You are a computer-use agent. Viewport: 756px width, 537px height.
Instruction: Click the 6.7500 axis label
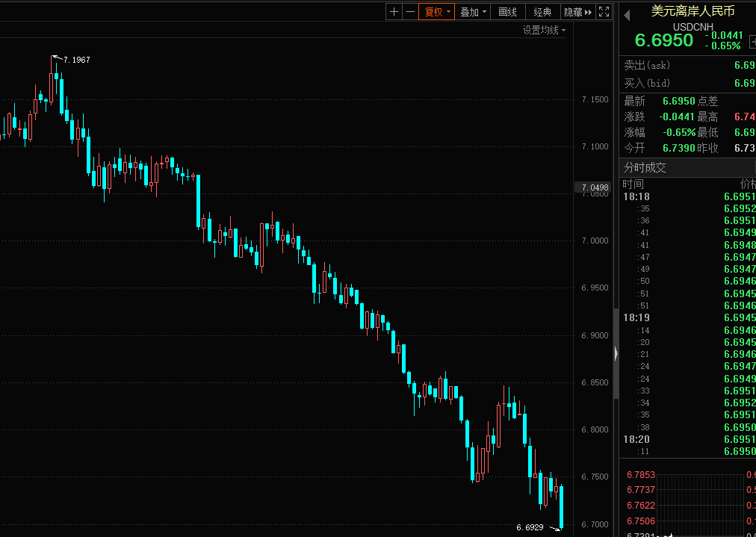coord(595,477)
